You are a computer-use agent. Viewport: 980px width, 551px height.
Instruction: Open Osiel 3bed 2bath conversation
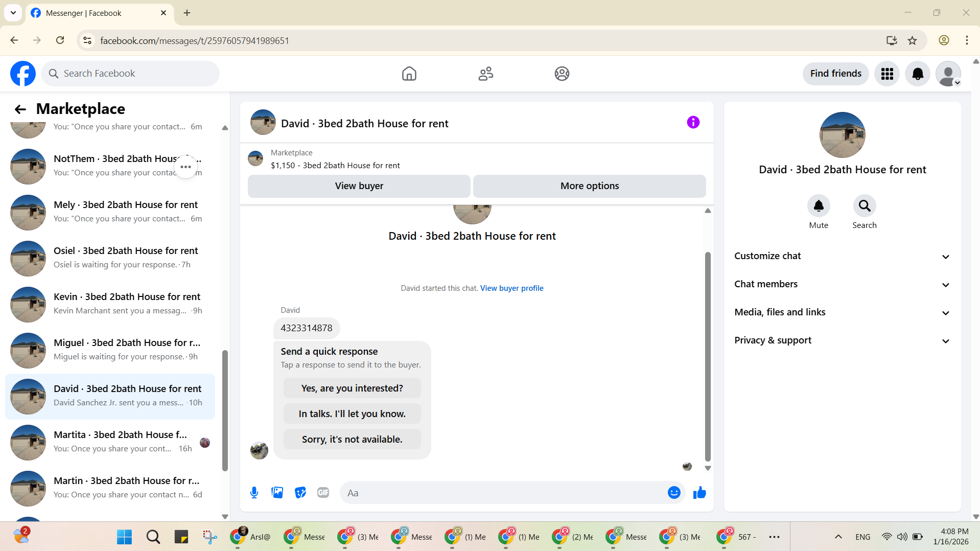(110, 258)
